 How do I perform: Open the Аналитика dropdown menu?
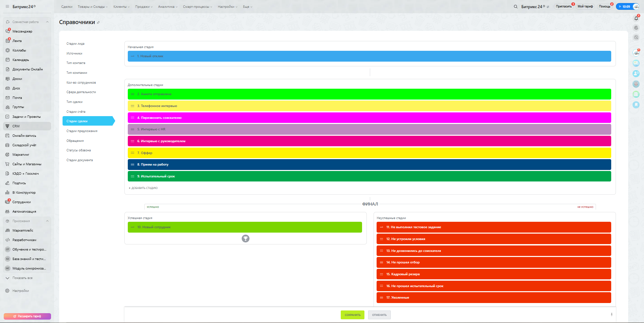click(167, 7)
